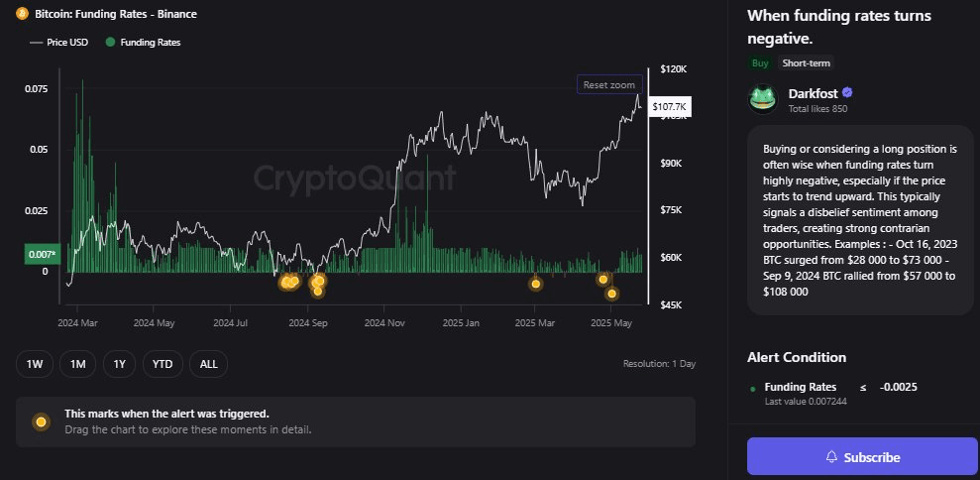The height and width of the screenshot is (480, 980).
Task: Click the verified badge beside Darkfost
Action: pyautogui.click(x=847, y=93)
